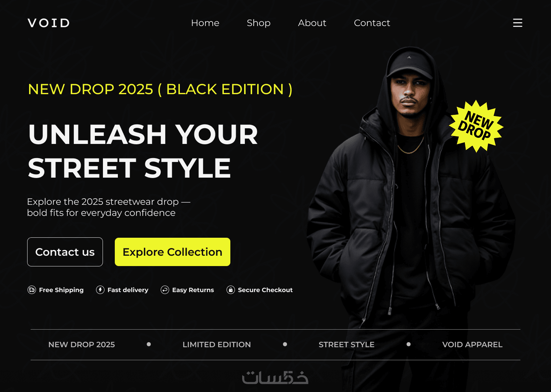This screenshot has width=551, height=392.
Task: Click the Arabic watermark logo at bottom
Action: coord(275,377)
